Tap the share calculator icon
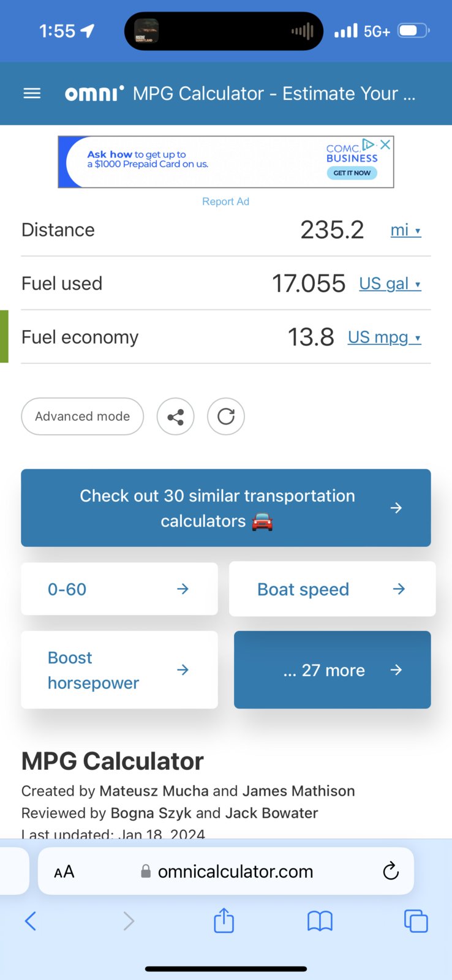452x980 pixels. [x=176, y=417]
